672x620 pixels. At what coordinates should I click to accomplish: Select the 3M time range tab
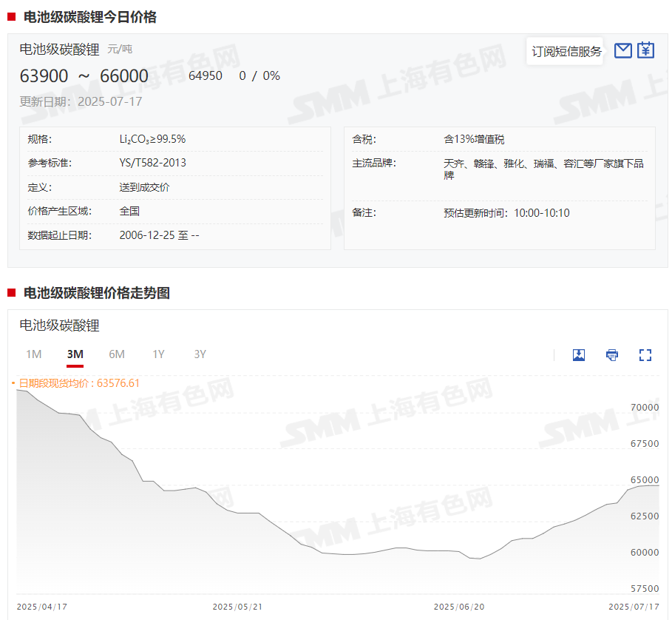pos(75,354)
